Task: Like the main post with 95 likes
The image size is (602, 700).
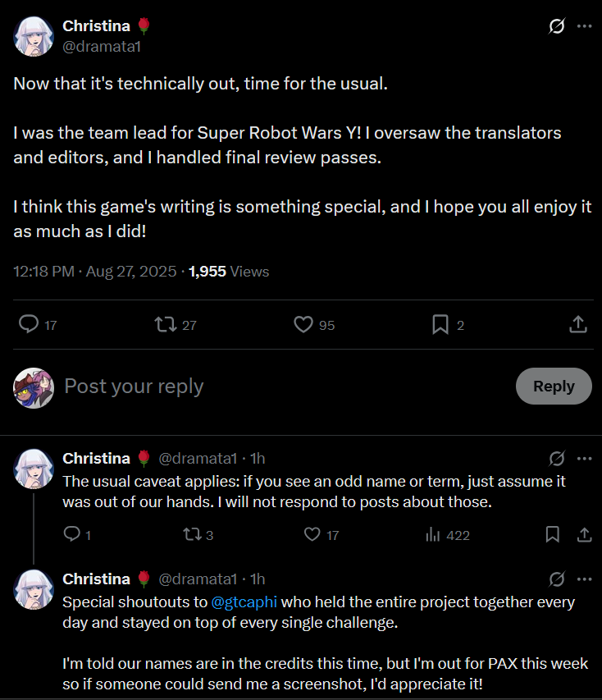Action: coord(304,325)
